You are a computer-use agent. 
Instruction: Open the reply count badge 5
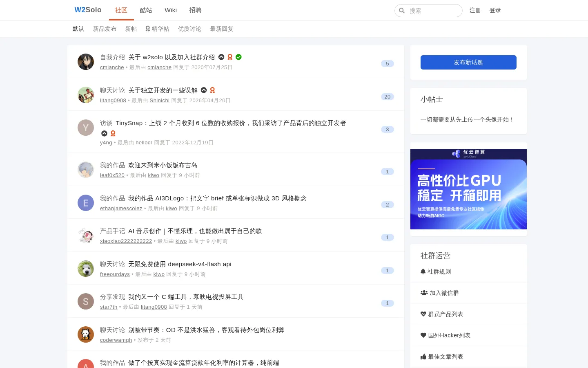388,64
